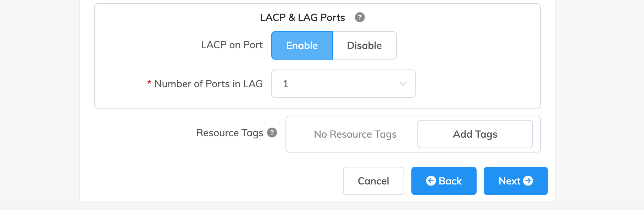Disable LACP on Port
The height and width of the screenshot is (210, 644).
pyautogui.click(x=365, y=45)
